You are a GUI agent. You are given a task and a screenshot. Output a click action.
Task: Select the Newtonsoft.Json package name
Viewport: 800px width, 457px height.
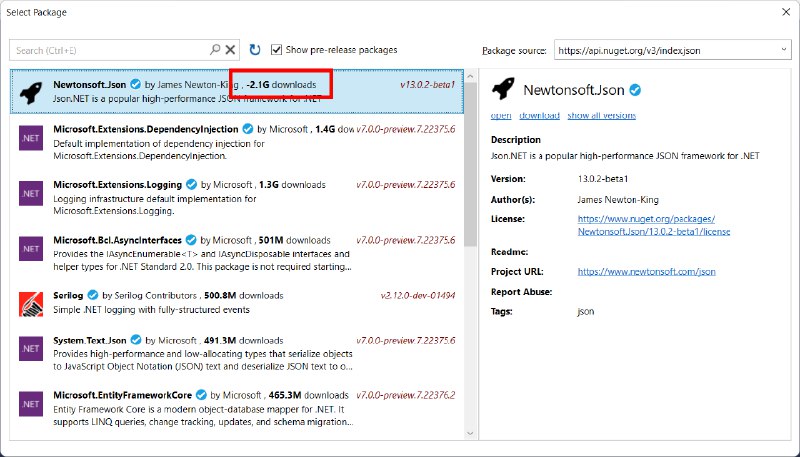tap(90, 84)
